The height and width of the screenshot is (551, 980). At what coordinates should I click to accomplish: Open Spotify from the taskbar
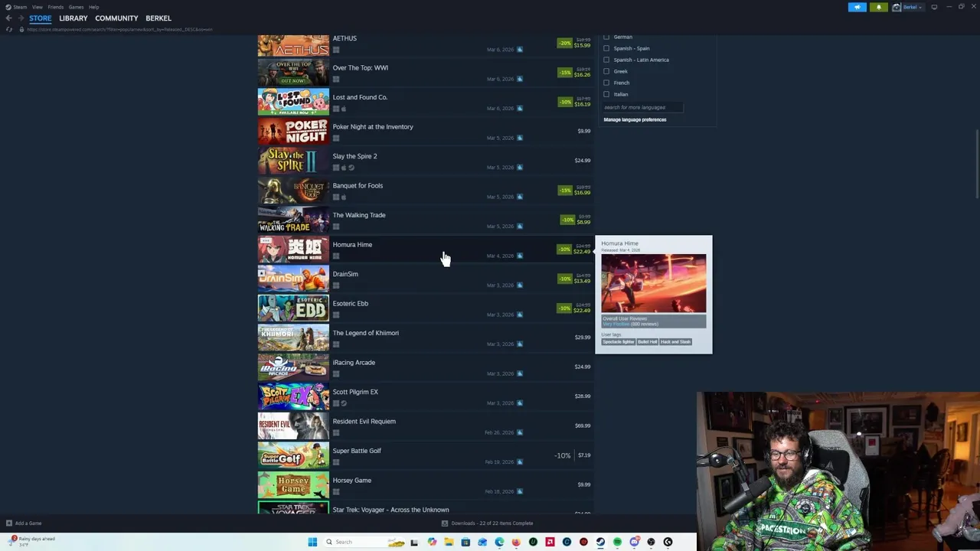(x=617, y=542)
